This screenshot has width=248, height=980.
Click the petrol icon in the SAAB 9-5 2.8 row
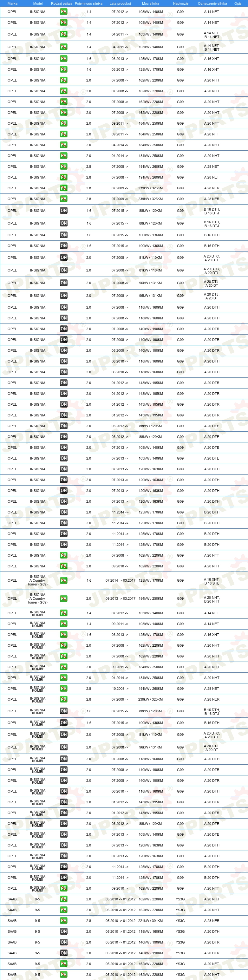click(x=63, y=921)
